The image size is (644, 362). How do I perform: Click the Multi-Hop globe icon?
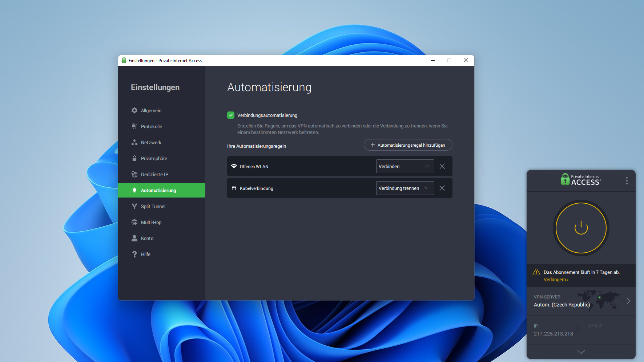134,222
